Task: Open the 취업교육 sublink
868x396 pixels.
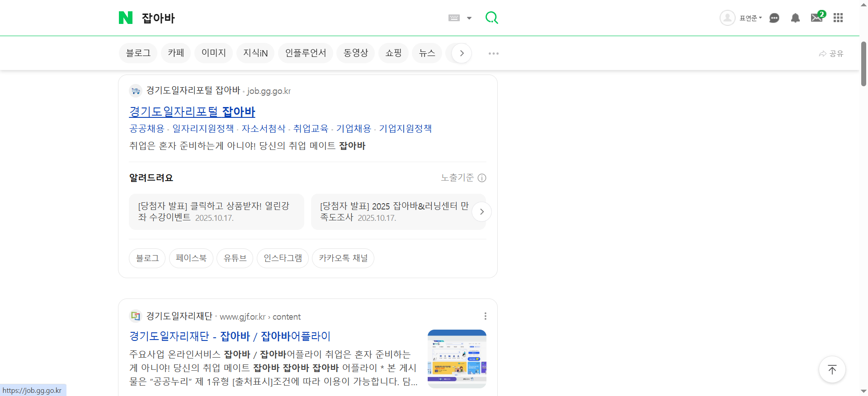Action: [x=311, y=129]
